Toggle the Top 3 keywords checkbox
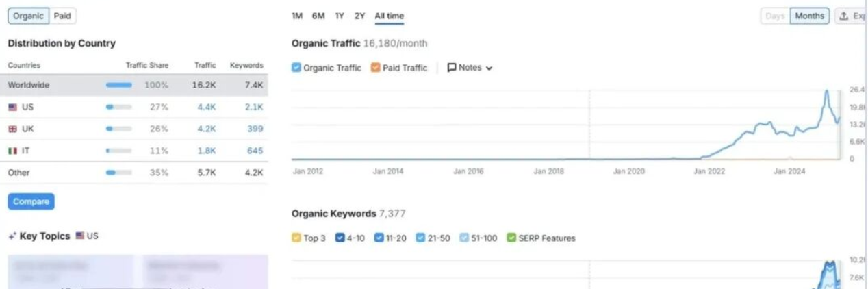The image size is (868, 289). point(296,238)
